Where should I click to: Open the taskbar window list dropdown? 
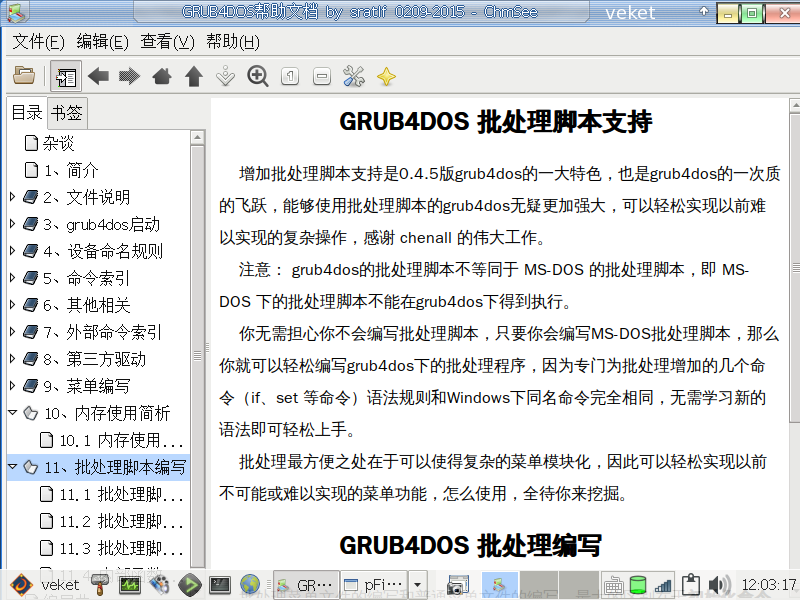(x=418, y=585)
